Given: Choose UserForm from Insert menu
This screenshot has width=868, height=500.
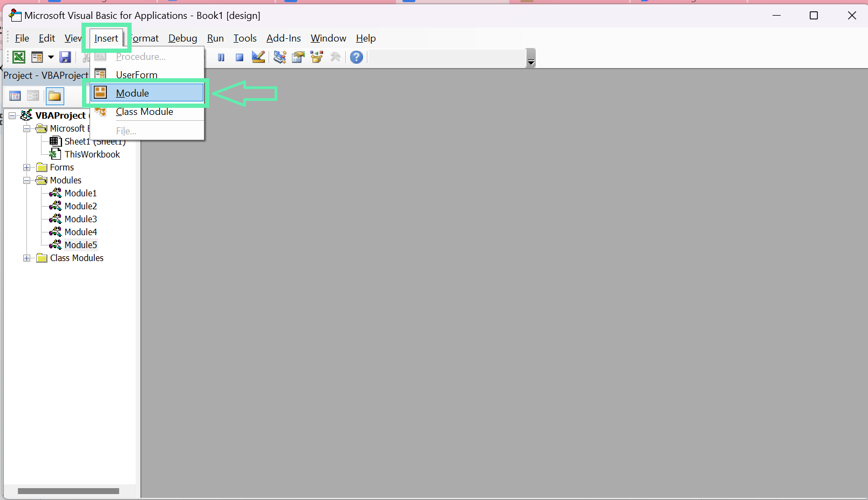Looking at the screenshot, I should [x=147, y=75].
